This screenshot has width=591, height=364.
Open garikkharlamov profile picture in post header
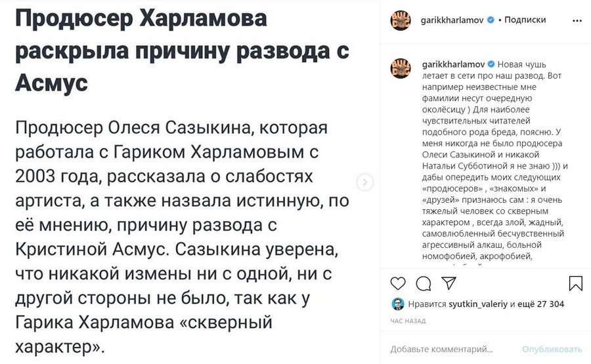401,20
